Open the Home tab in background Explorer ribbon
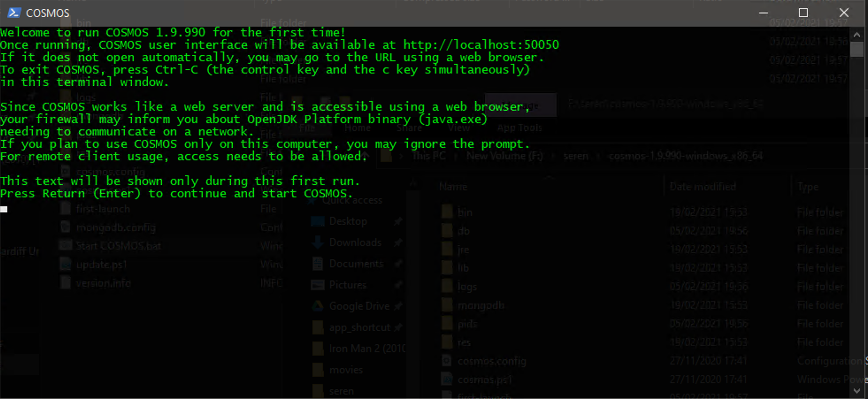 coord(357,128)
